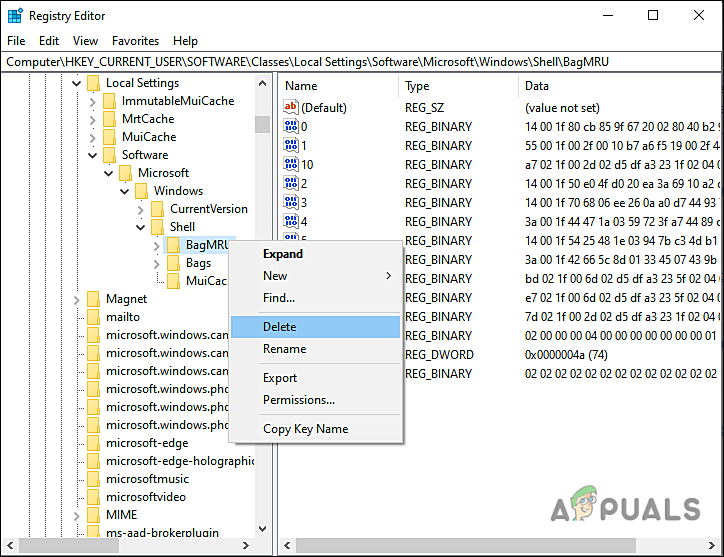Collapse the Software tree node

click(92, 156)
